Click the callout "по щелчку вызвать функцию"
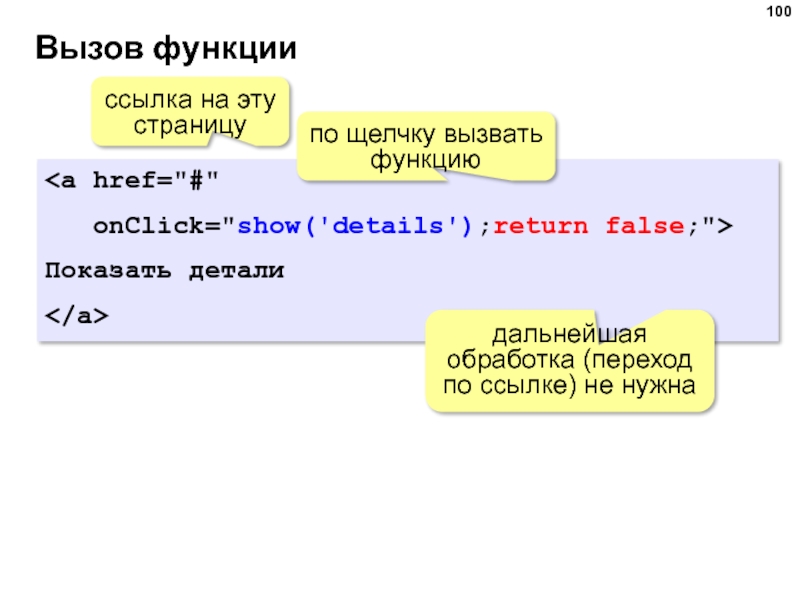The width and height of the screenshot is (800, 600). click(426, 146)
